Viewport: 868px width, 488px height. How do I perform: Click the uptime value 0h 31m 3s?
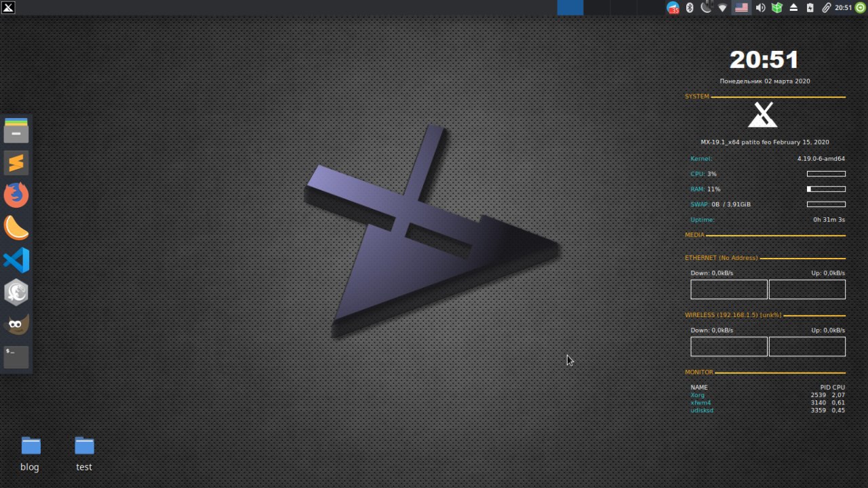[829, 220]
